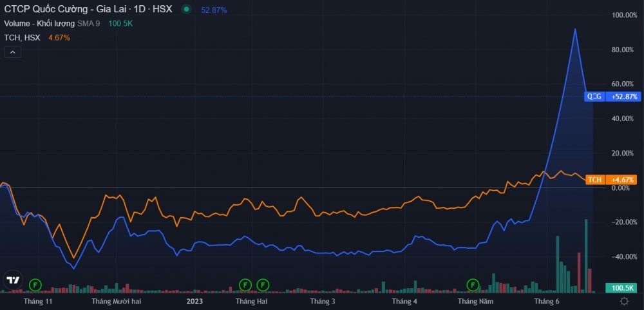Viewport: 644px width, 310px height.
Task: Click the second F marker above Tháng Hai
Action: tap(263, 284)
